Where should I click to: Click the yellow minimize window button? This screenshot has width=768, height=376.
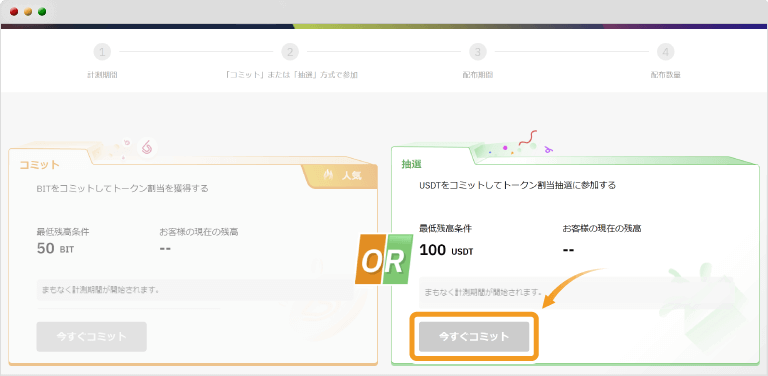(x=28, y=12)
